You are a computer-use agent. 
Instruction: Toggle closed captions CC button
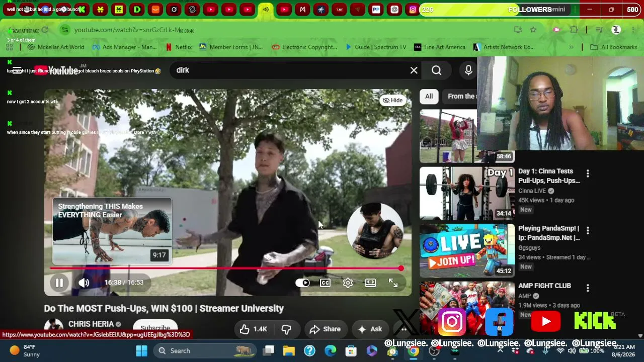tap(325, 283)
